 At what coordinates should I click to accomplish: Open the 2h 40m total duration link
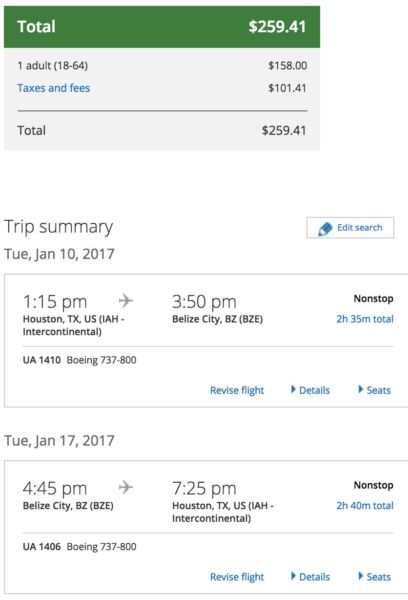click(365, 506)
